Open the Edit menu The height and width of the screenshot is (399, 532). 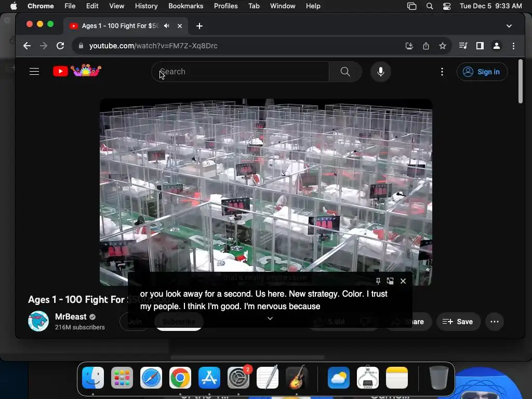tap(92, 6)
